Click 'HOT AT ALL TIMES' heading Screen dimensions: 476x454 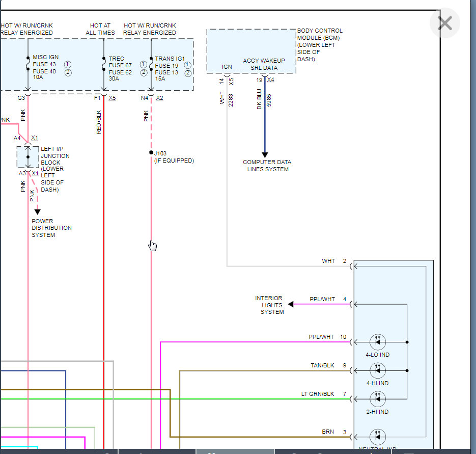[100, 29]
